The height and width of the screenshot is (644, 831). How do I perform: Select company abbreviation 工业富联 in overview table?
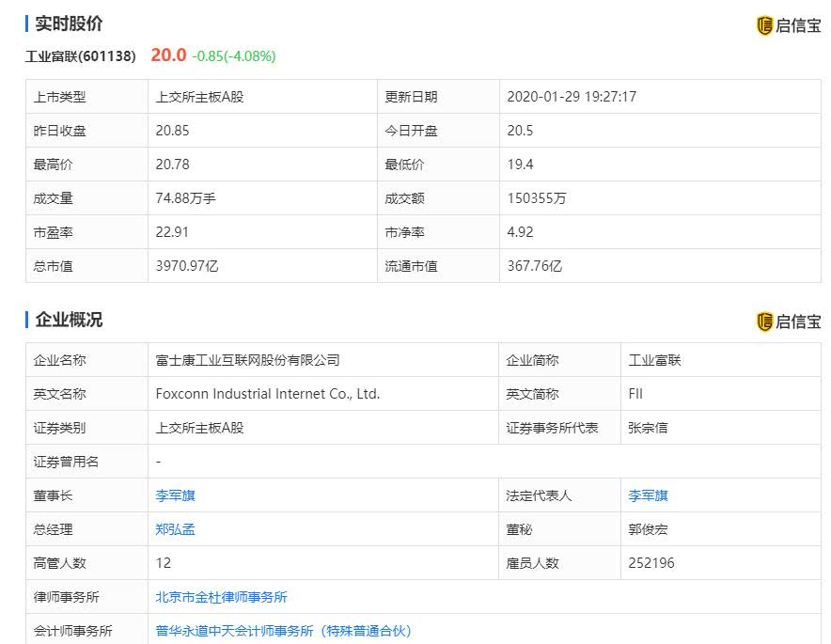[654, 360]
